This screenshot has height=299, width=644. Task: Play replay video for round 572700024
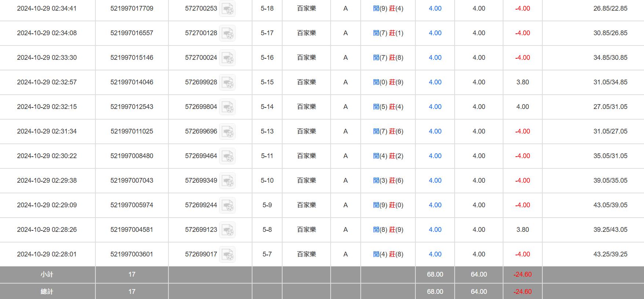[228, 58]
